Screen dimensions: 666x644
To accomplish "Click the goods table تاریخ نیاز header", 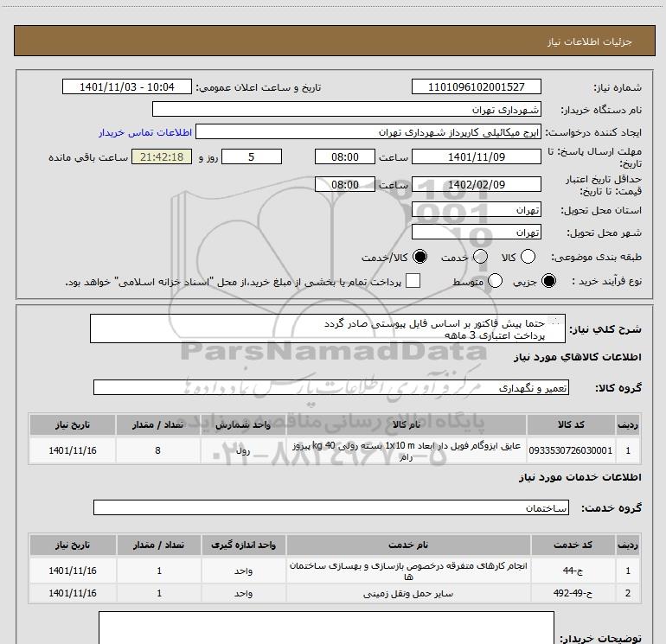I will [72, 424].
